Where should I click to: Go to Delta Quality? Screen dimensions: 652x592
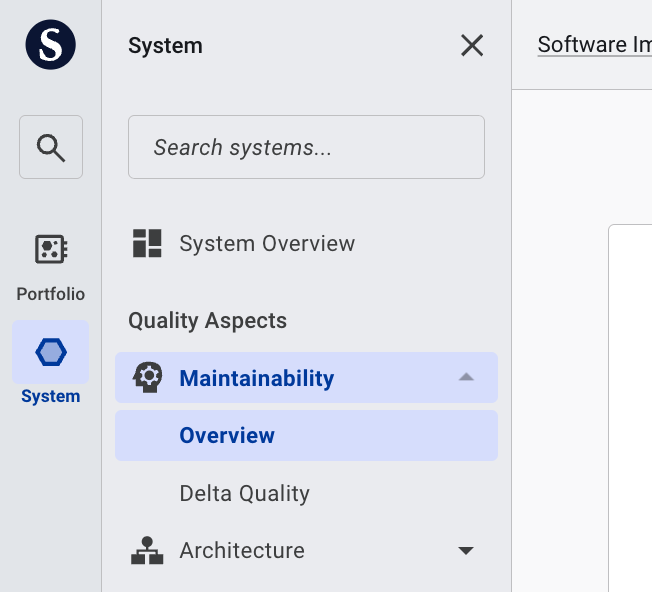point(244,493)
